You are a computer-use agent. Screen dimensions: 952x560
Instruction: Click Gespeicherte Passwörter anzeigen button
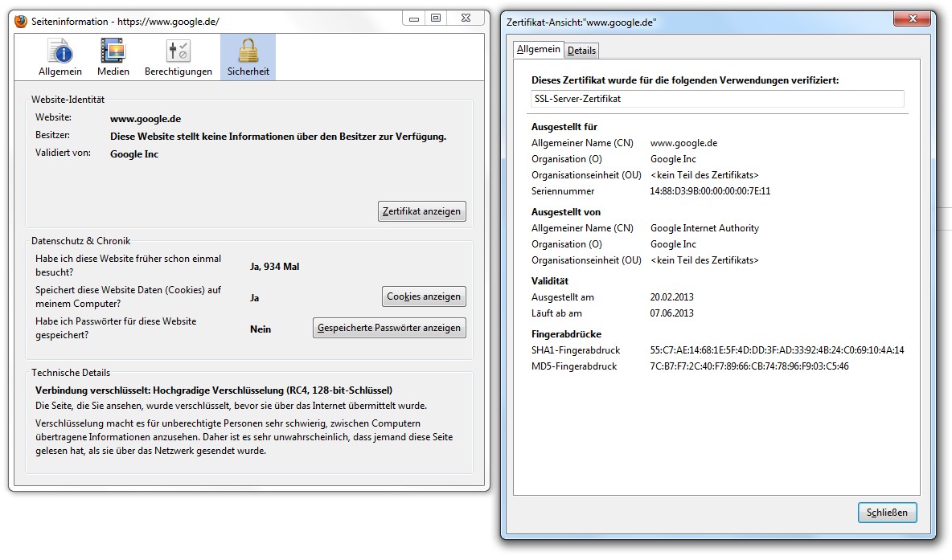[x=389, y=328]
